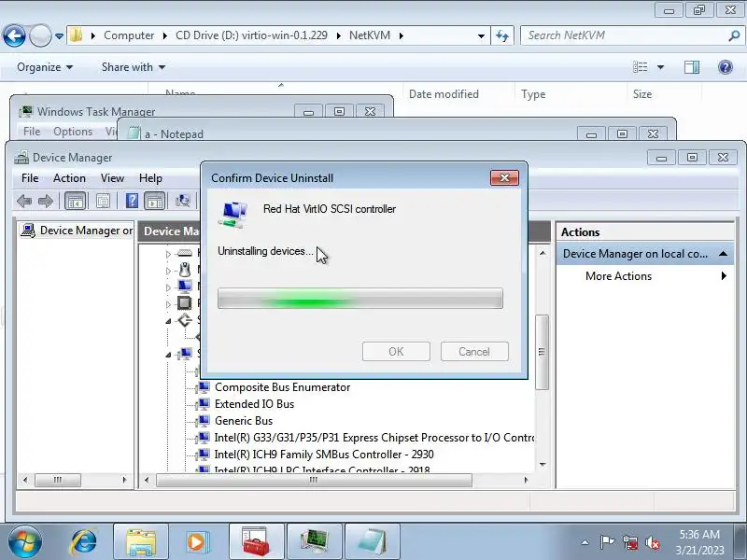Switch to Task Manager taskbar icon

coord(315,542)
